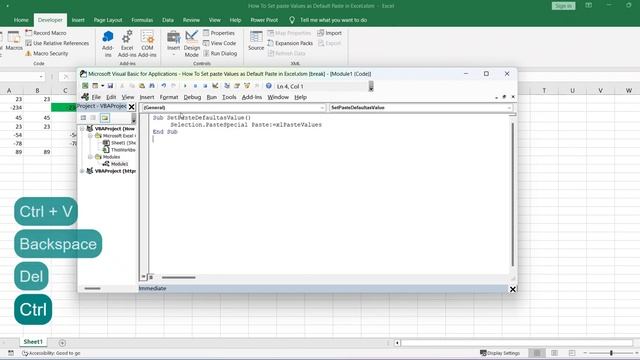Open the VBA Format menu
The width and height of the screenshot is (640, 360).
[169, 97]
